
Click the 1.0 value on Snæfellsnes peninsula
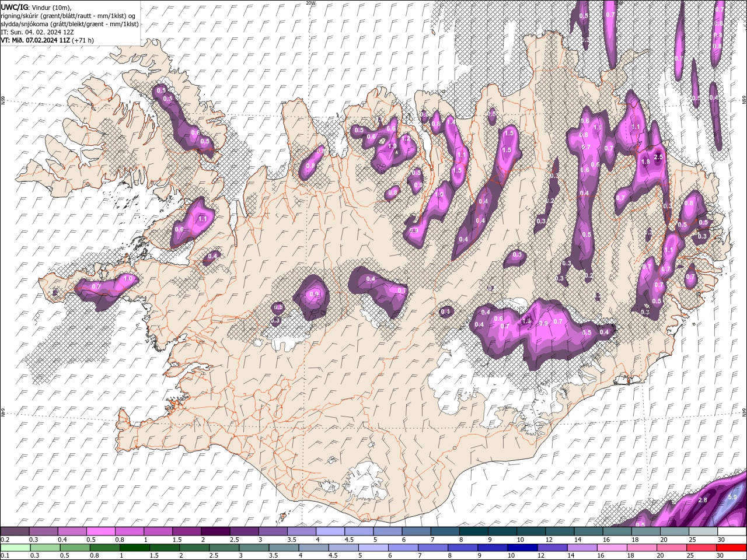tap(128, 279)
